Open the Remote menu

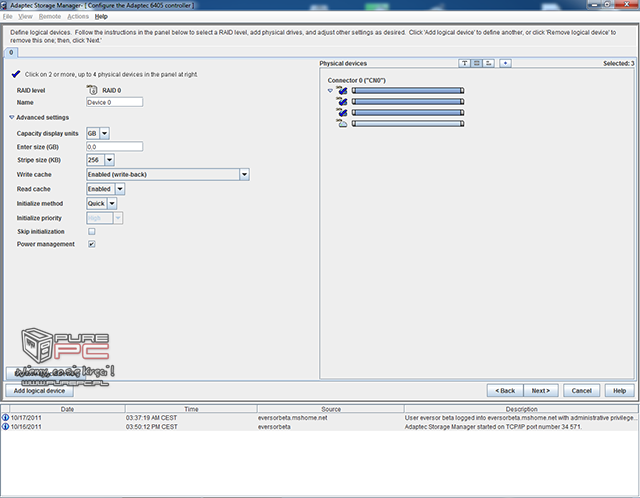coord(50,16)
